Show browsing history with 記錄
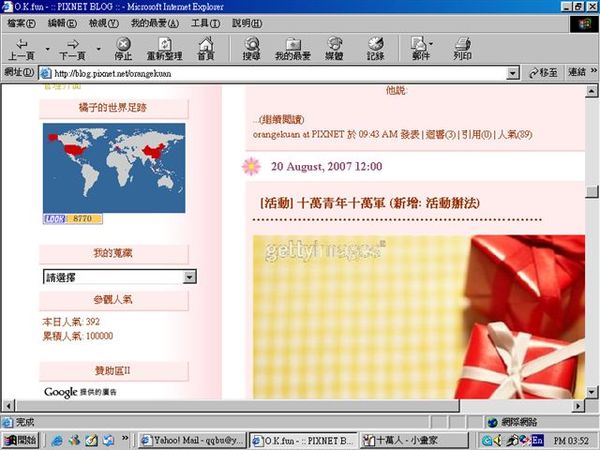 point(375,49)
